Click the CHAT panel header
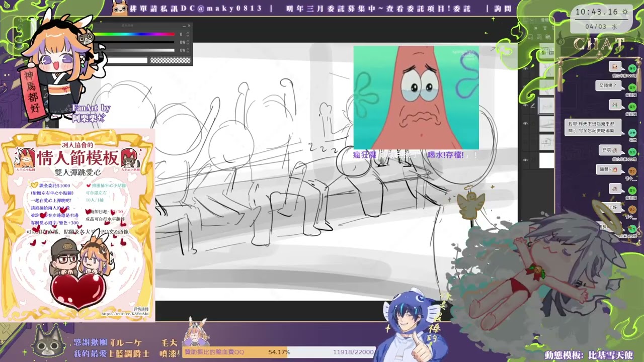 coord(599,44)
